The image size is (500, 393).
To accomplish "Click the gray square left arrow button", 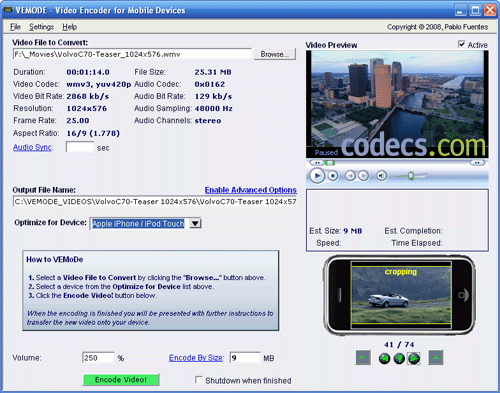I will coord(363,358).
